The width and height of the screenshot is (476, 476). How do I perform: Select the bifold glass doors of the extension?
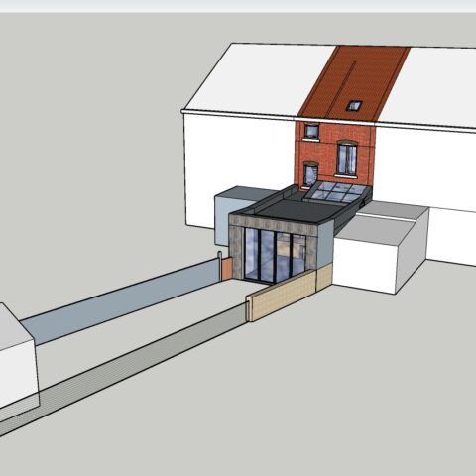[x=275, y=257]
